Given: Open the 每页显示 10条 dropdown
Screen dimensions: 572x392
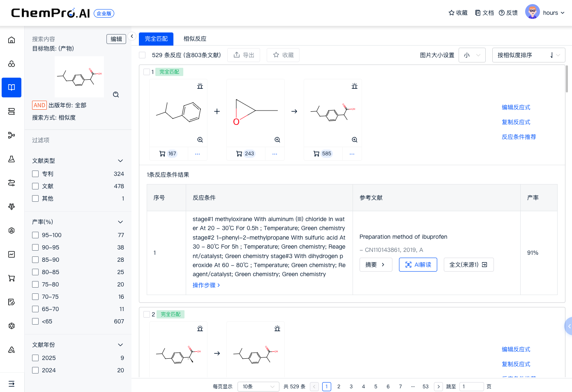Looking at the screenshot, I should [x=258, y=386].
